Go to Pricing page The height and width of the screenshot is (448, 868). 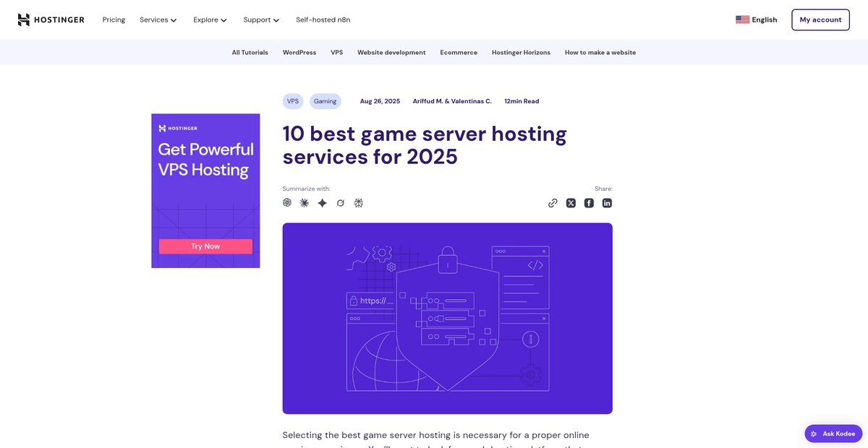coord(114,20)
